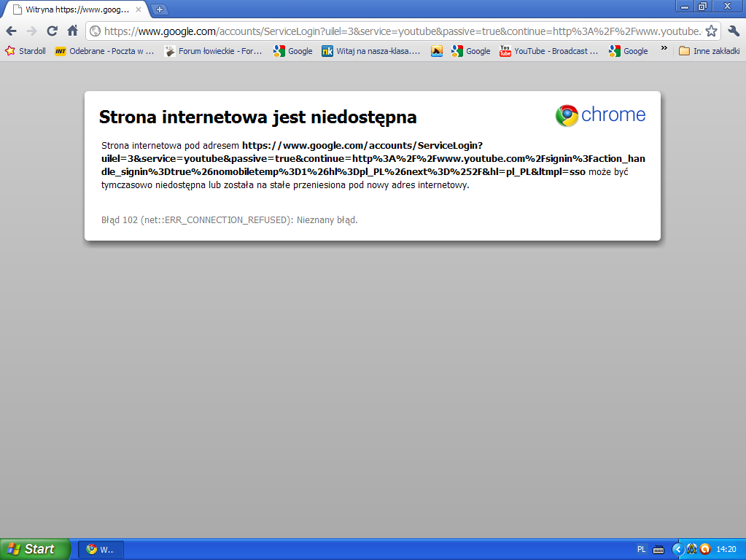Click the "Błąd 102 (net::ERR_CONNECTION_REFUSED)" error line
The width and height of the screenshot is (746, 560).
(x=229, y=219)
